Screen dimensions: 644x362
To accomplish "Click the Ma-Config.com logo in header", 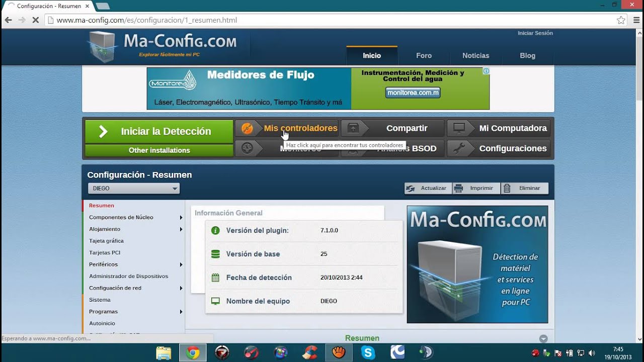I will coord(162,46).
